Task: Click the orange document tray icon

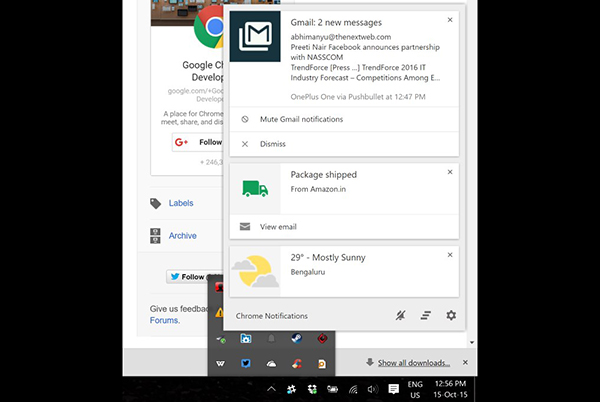Action: (x=322, y=364)
